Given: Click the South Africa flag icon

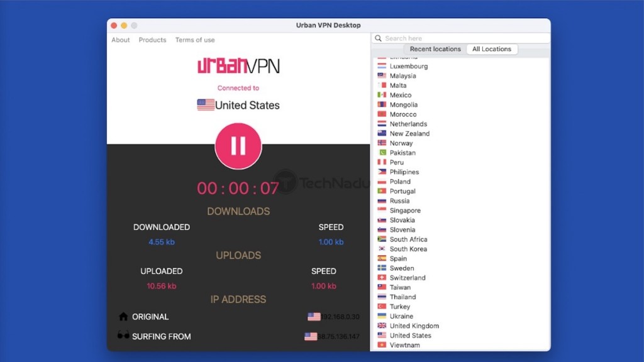Looking at the screenshot, I should pyautogui.click(x=382, y=239).
